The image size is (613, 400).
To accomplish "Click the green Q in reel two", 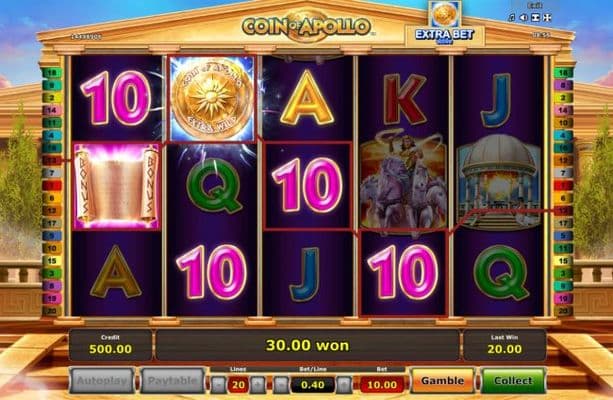I will pos(213,185).
